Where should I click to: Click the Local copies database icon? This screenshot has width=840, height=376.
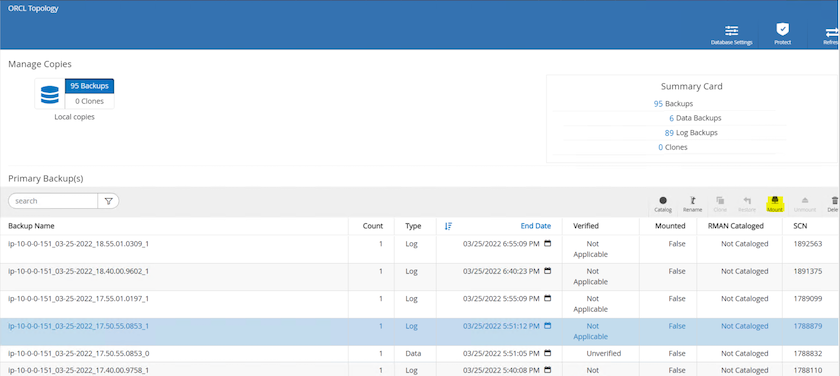(50, 94)
